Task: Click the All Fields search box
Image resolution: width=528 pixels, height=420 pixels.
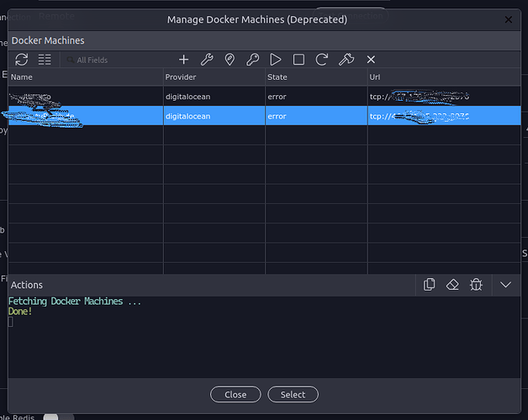Action: point(118,60)
